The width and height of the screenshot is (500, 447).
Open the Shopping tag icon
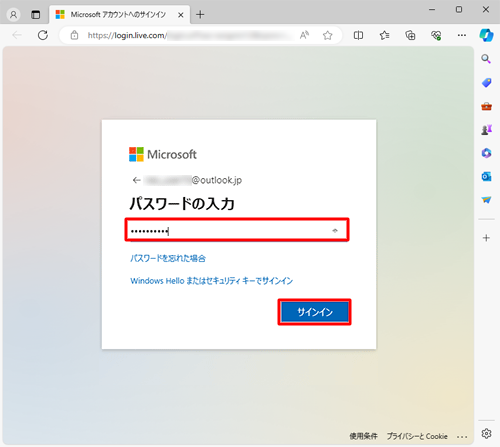coord(486,83)
